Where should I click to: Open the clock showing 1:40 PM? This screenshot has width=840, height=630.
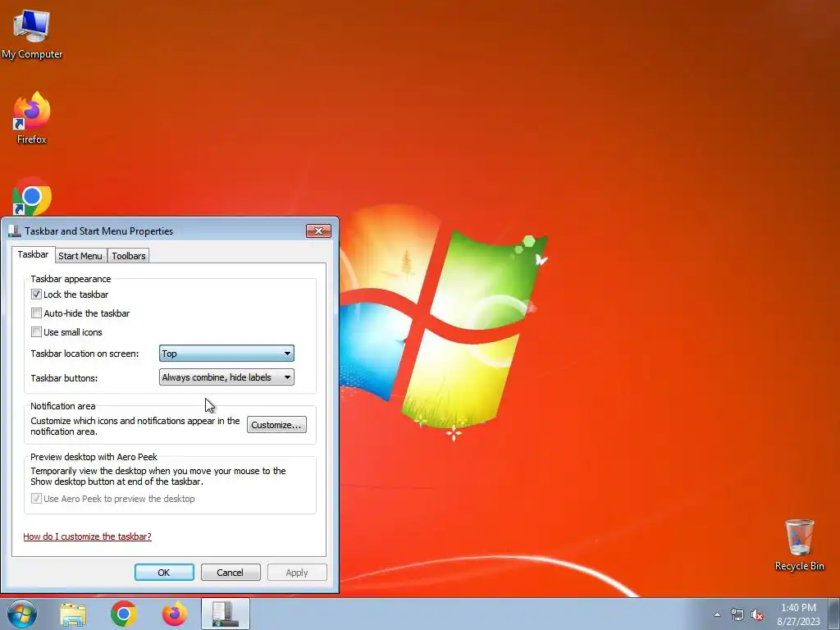798,614
